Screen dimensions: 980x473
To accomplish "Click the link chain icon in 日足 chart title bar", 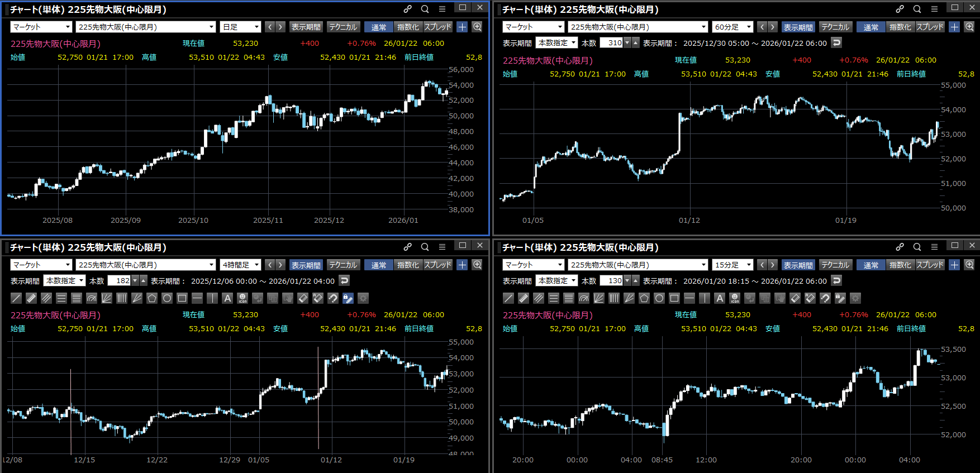I will click(408, 9).
